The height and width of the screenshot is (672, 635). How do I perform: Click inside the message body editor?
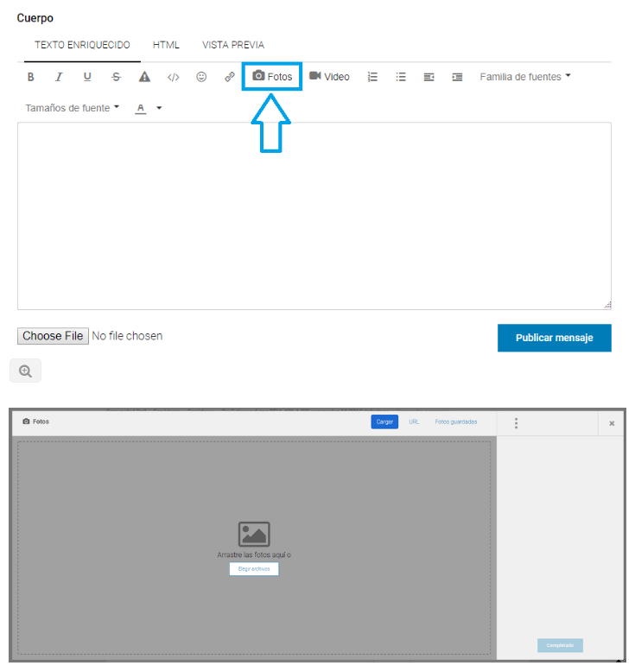click(x=314, y=216)
